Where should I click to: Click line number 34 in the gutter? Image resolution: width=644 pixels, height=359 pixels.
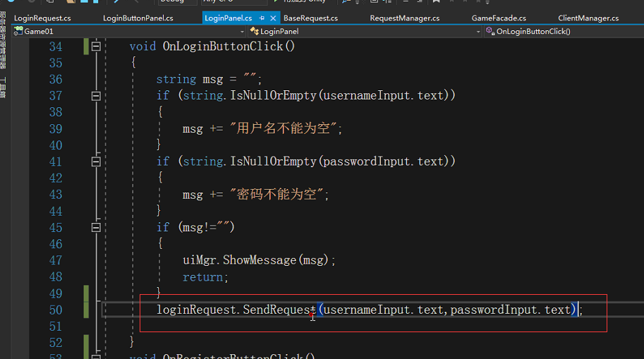tap(56, 47)
